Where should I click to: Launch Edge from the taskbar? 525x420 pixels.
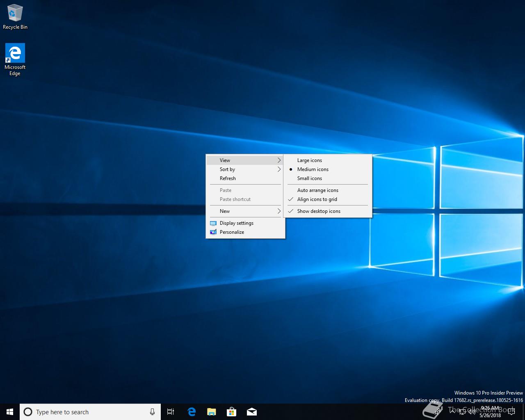[191, 412]
